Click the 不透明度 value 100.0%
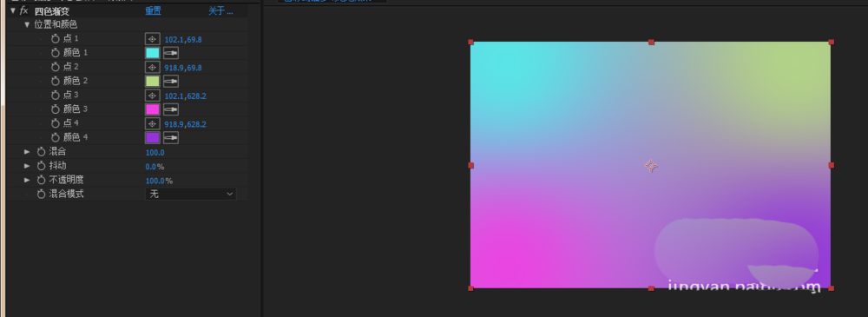The width and height of the screenshot is (868, 317). 159,182
